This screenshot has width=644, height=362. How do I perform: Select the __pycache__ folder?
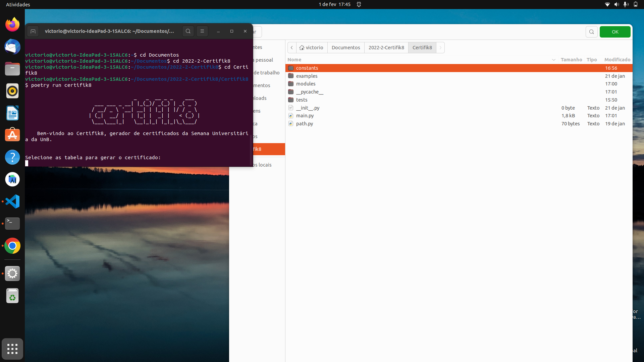click(x=459, y=92)
